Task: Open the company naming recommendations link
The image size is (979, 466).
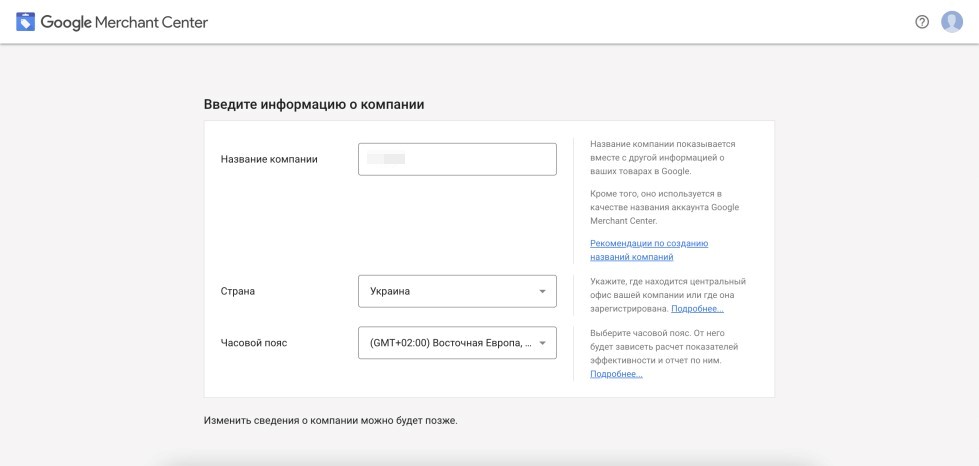Action: click(x=648, y=250)
